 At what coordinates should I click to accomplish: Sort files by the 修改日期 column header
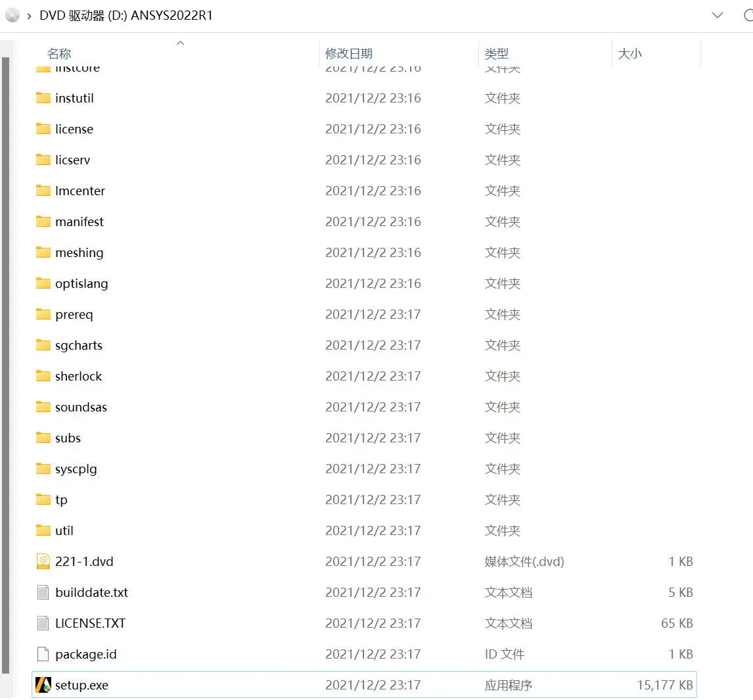pyautogui.click(x=349, y=53)
